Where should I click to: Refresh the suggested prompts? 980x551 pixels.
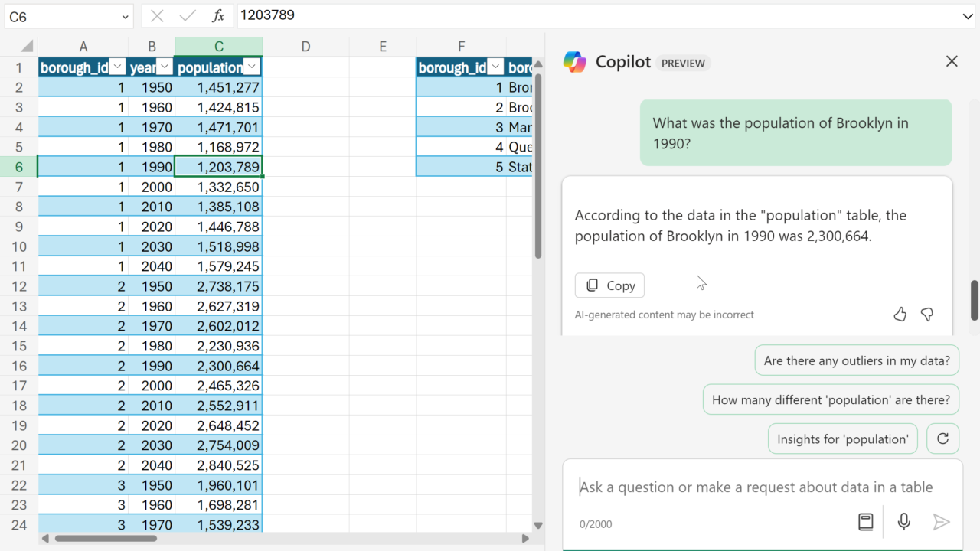pyautogui.click(x=942, y=439)
